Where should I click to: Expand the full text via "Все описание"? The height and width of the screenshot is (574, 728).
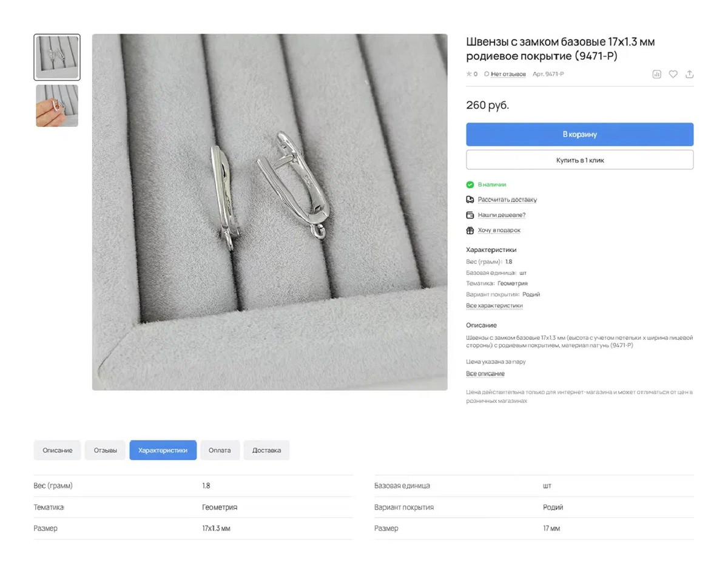[485, 374]
